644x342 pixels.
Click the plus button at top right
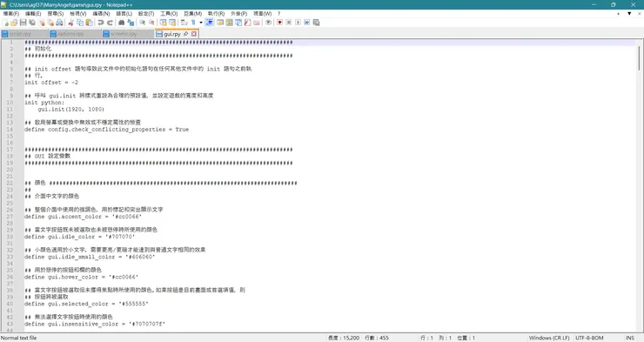click(619, 14)
